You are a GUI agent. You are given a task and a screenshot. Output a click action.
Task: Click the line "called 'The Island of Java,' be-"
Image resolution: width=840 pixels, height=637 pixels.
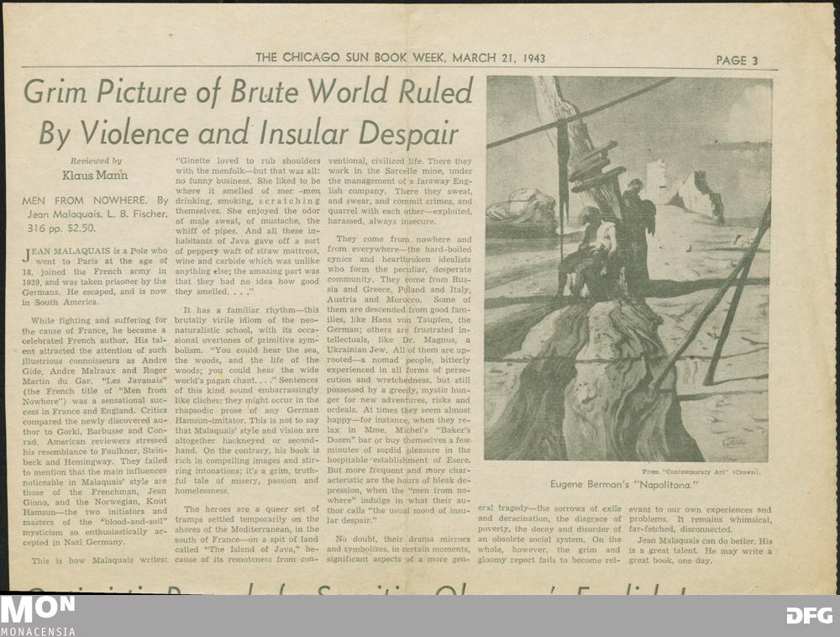[247, 549]
